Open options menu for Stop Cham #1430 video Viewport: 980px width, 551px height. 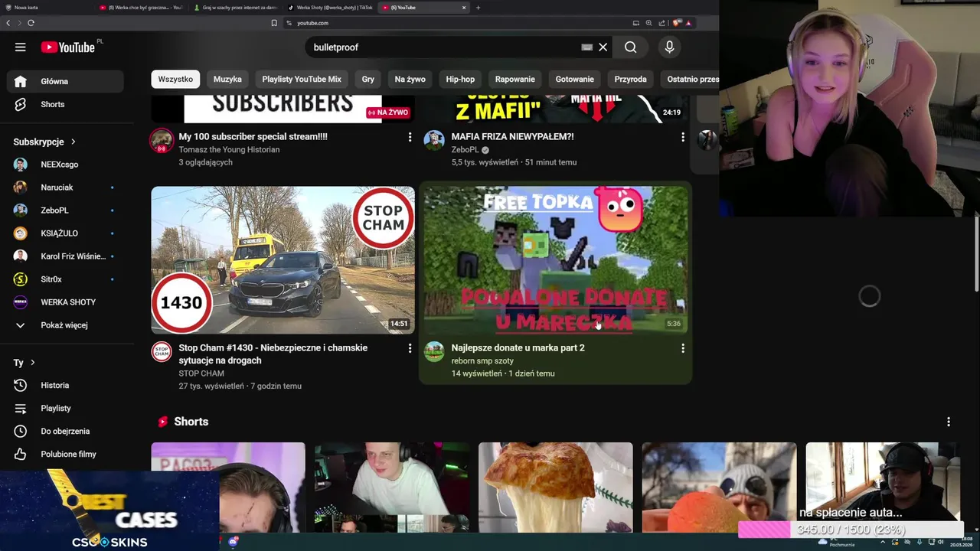coord(410,348)
